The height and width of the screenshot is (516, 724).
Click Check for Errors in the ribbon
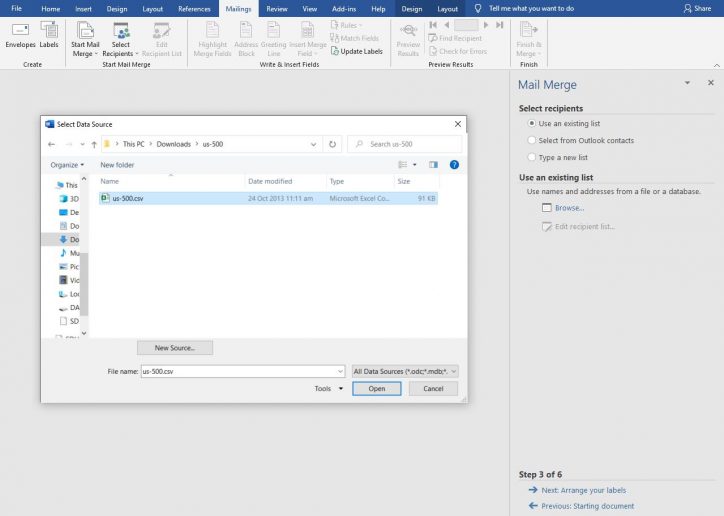[x=458, y=51]
